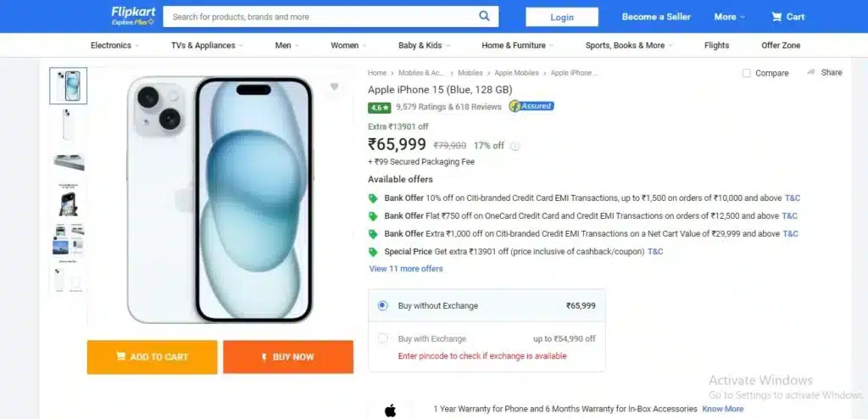The width and height of the screenshot is (868, 419).
Task: Click the price info icon
Action: coord(515,147)
